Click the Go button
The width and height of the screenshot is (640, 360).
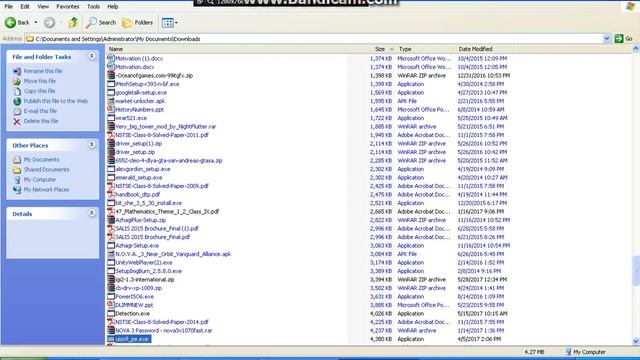click(624, 39)
